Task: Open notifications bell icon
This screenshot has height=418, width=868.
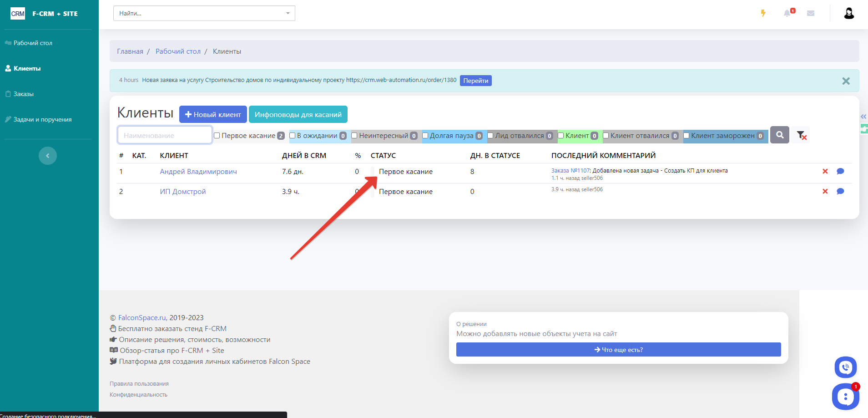Action: pyautogui.click(x=787, y=13)
